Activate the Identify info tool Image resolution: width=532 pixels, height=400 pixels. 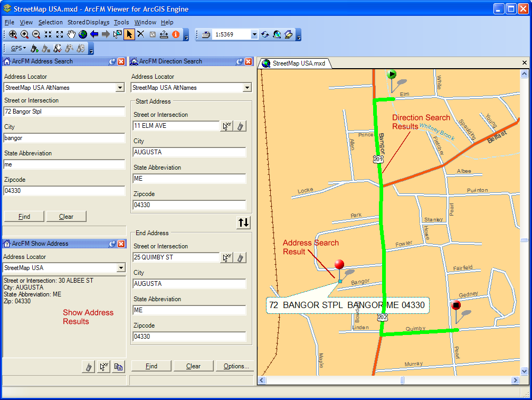[176, 34]
